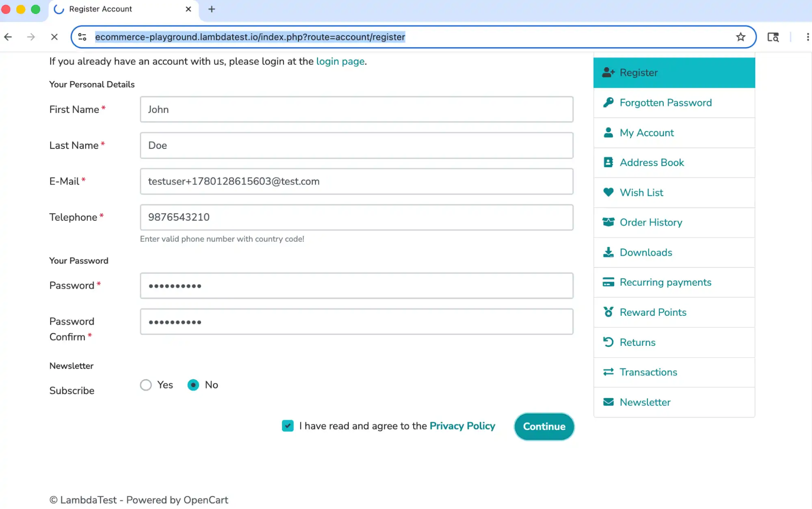Click the Register user-plus icon in sidebar
Image resolution: width=812 pixels, height=509 pixels.
coord(608,73)
